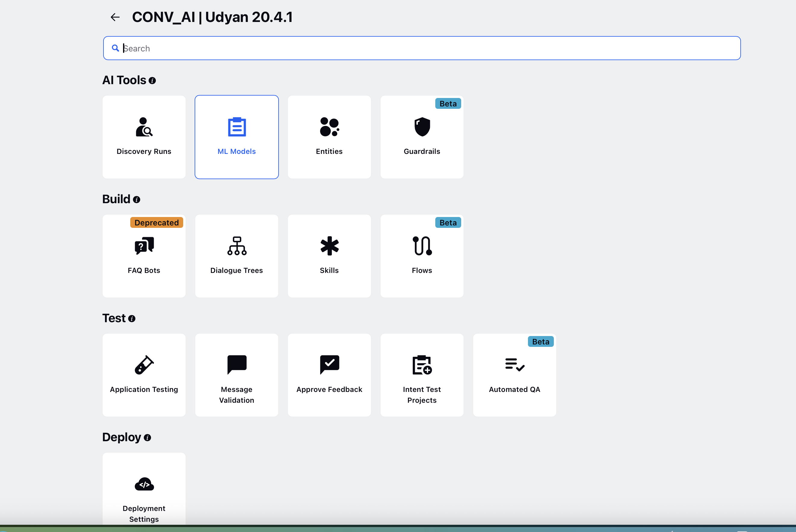Click the Message Validation label
Screen dimensions: 796x532
point(237,395)
